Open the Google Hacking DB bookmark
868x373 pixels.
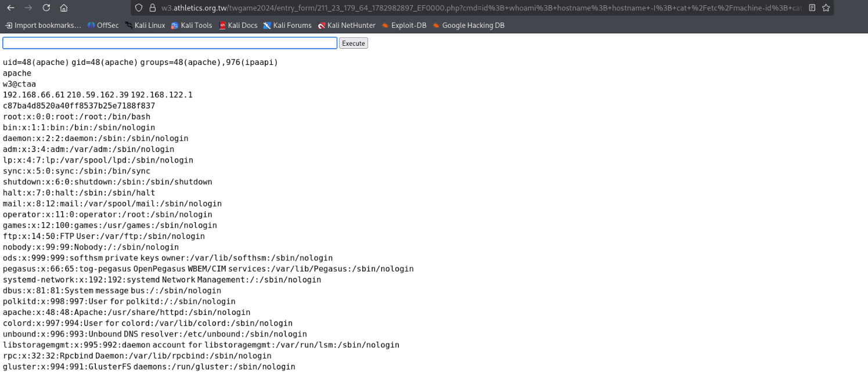click(x=468, y=26)
